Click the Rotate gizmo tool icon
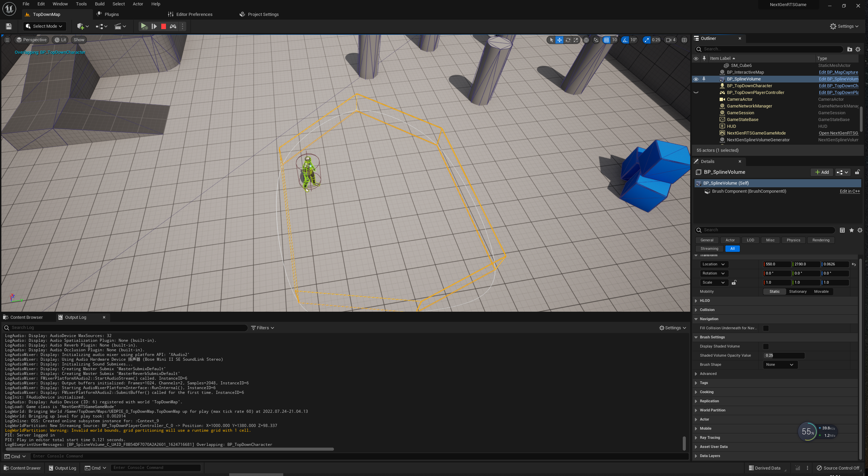868x476 pixels. point(568,40)
